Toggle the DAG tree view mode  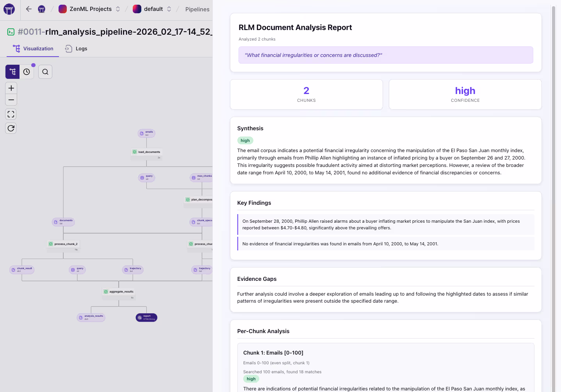(x=12, y=71)
